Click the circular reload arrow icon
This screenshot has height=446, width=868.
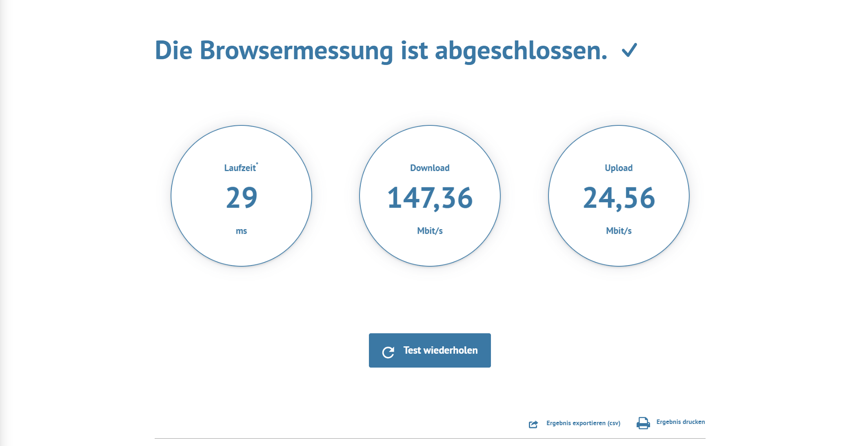point(388,352)
